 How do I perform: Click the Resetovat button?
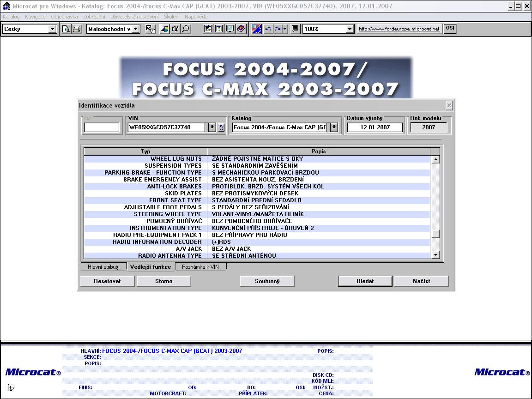point(107,281)
